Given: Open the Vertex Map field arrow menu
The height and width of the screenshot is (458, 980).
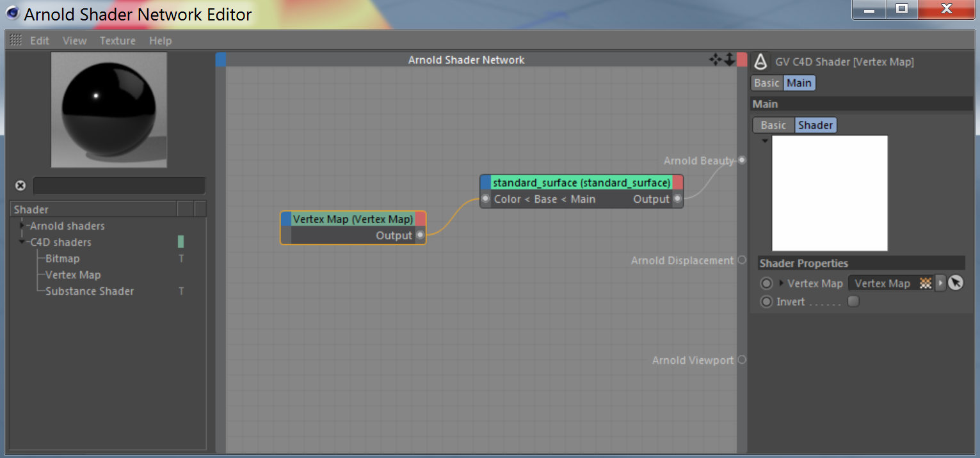Looking at the screenshot, I should [x=940, y=283].
